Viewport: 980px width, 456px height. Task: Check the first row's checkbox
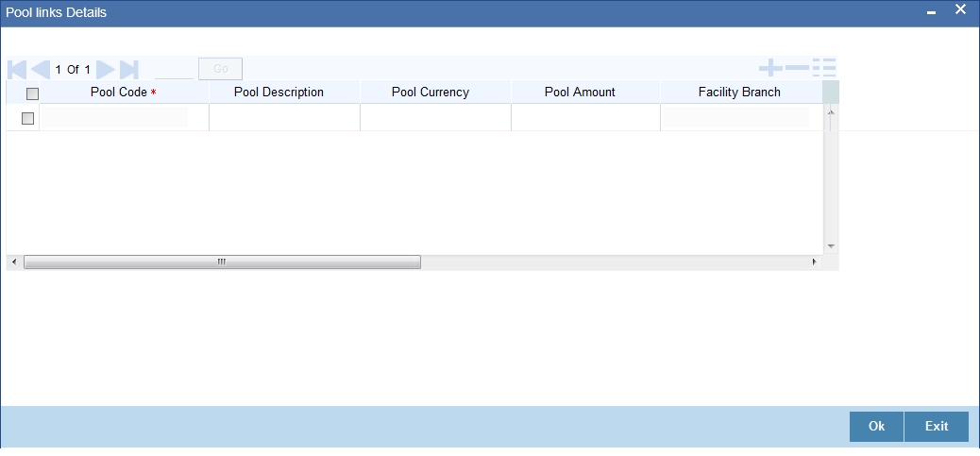point(27,118)
